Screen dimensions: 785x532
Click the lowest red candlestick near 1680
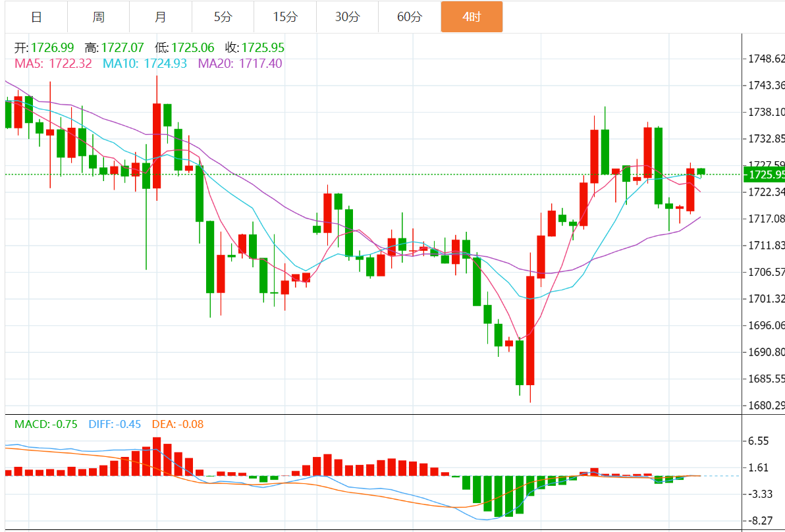pos(530,331)
